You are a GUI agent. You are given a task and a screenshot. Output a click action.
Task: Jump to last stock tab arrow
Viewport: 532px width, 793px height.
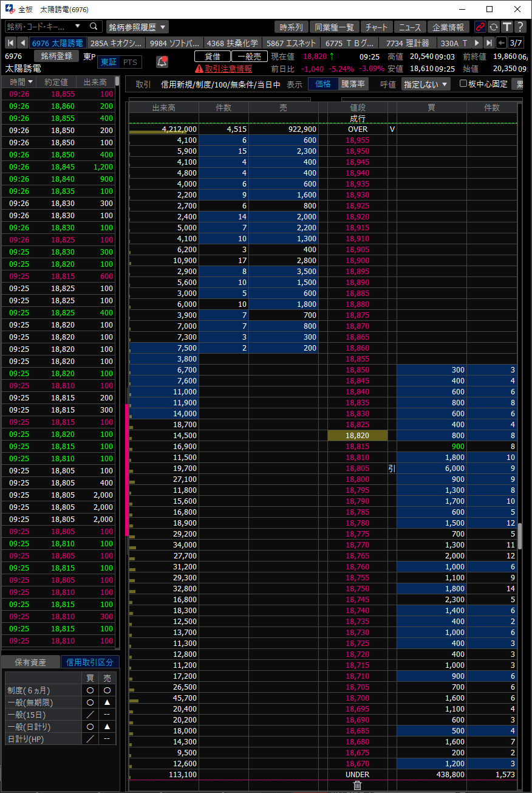(x=489, y=43)
